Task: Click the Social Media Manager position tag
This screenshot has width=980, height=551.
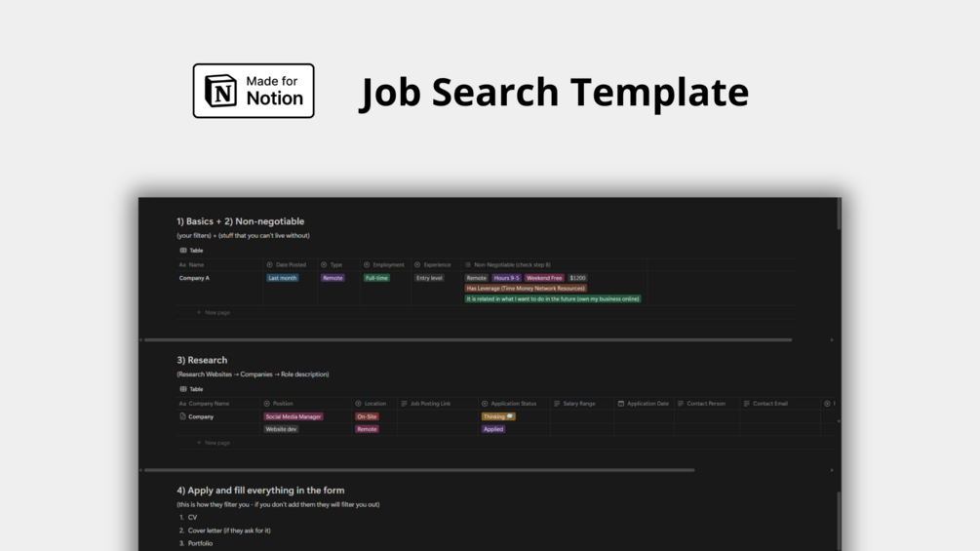Action: (294, 416)
